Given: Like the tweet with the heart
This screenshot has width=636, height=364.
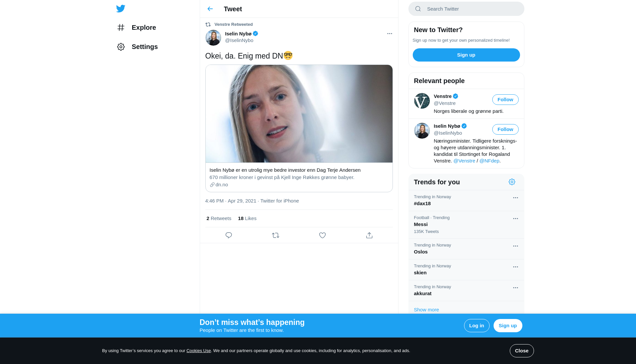Looking at the screenshot, I should (x=322, y=235).
